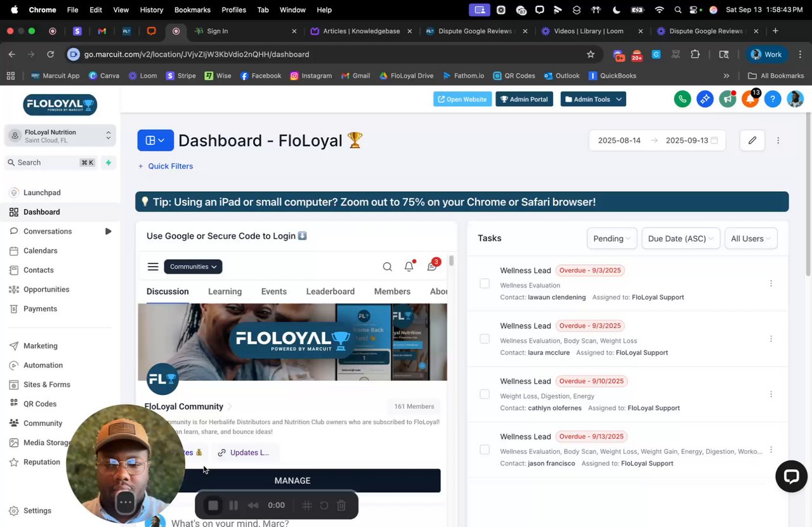Switch to the Leaderboard tab

point(331,291)
